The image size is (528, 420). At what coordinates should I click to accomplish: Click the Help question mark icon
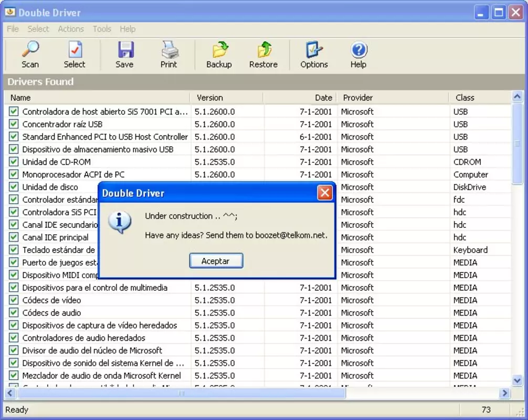[x=358, y=49]
